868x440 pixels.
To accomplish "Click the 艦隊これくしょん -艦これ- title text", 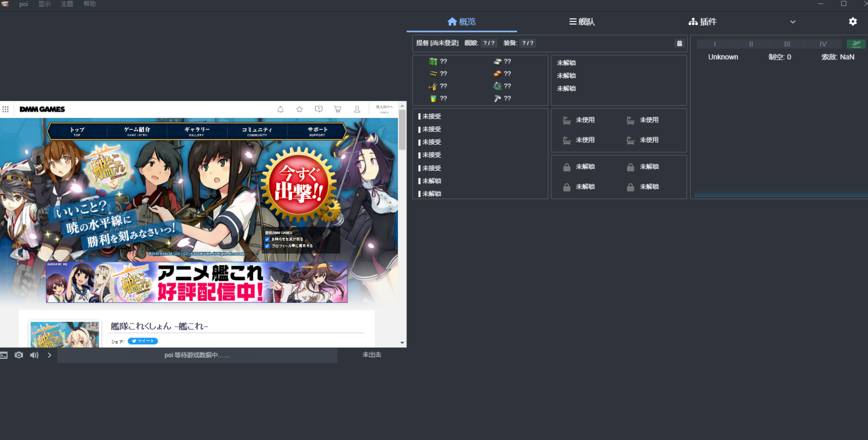I will pyautogui.click(x=159, y=326).
